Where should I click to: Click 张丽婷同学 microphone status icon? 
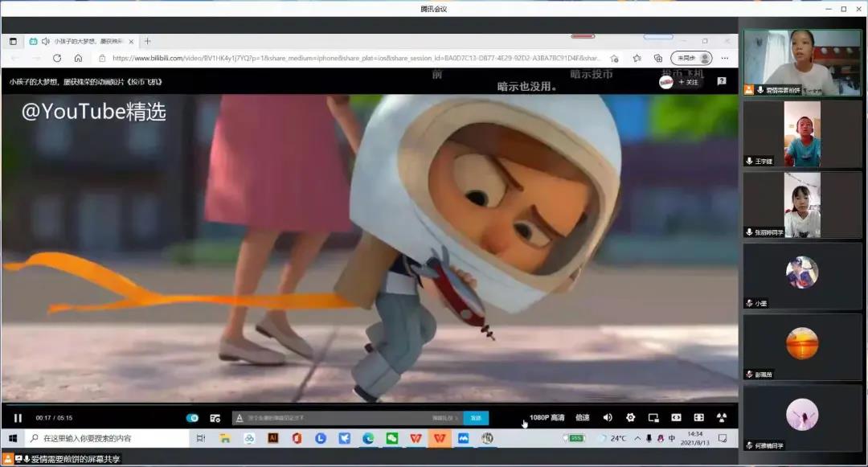click(x=749, y=232)
